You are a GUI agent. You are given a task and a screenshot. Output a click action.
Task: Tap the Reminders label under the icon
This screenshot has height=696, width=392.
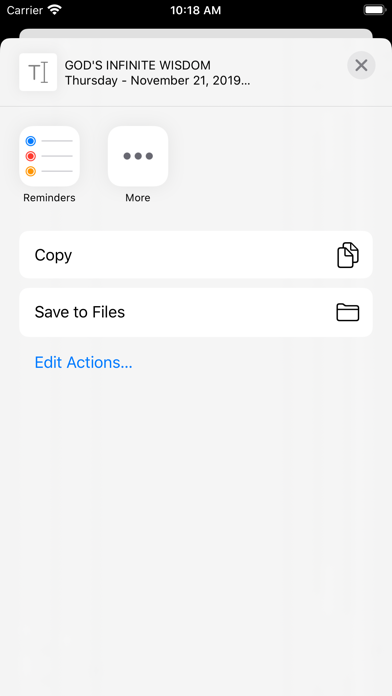[49, 198]
